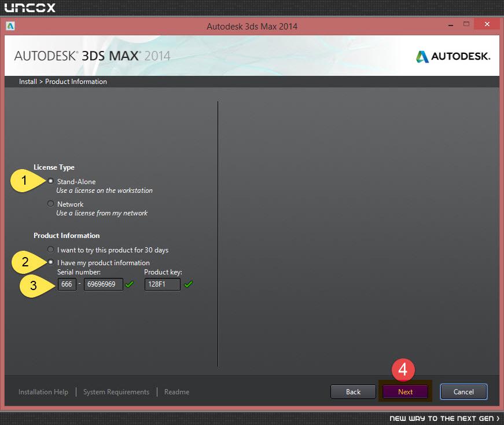Close the Autodesk 3ds Max 2014 installer
504x425 pixels.
pos(487,24)
